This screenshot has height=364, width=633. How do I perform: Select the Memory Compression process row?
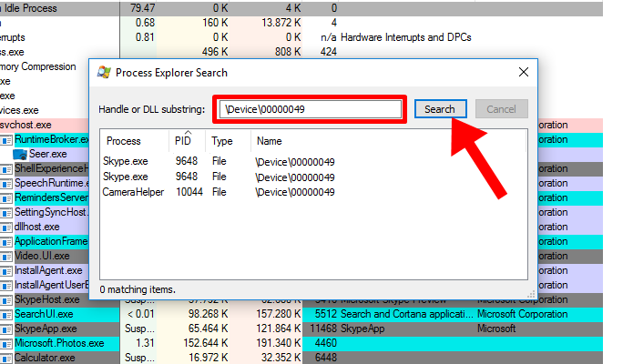coord(38,66)
